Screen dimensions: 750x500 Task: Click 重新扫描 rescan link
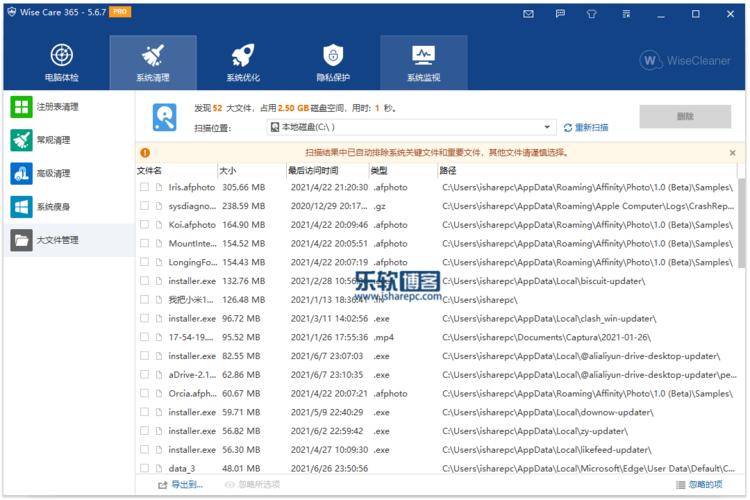click(586, 127)
